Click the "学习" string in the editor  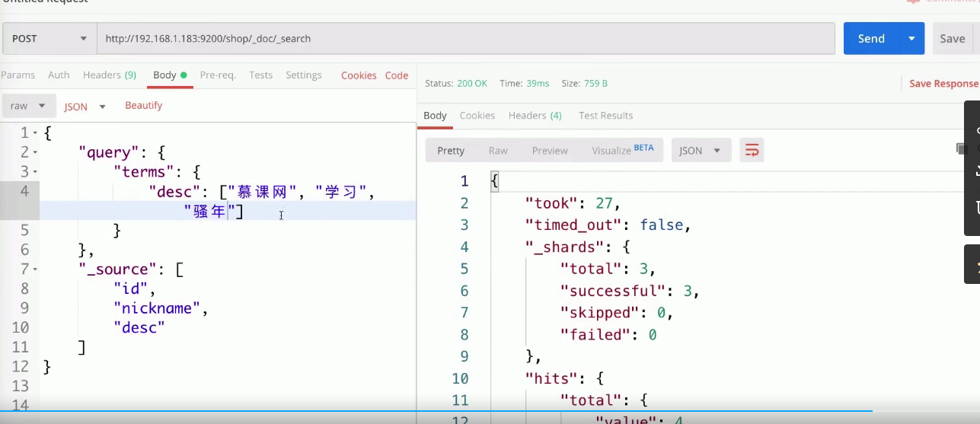(341, 192)
